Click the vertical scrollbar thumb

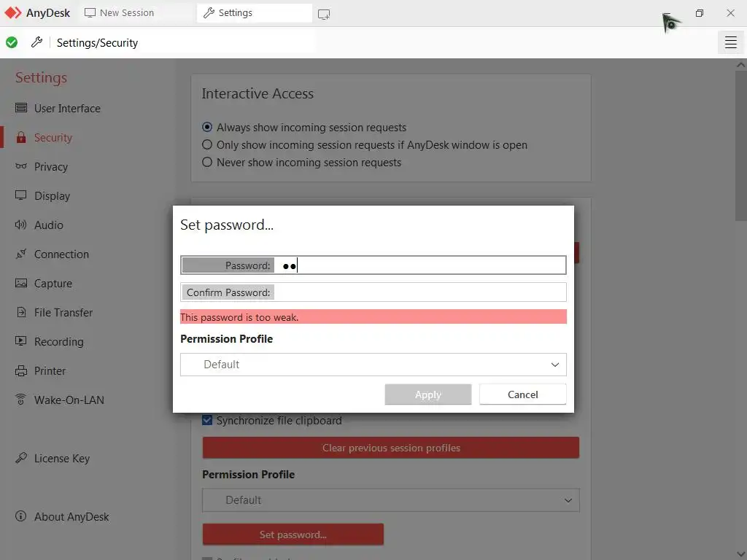pos(741,145)
